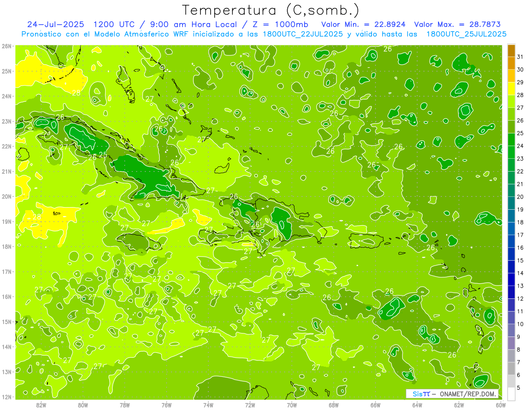The width and height of the screenshot is (532, 411).
Task: Click the valid-until time "1800UTC_25JUL2025"
Action: [x=466, y=34]
